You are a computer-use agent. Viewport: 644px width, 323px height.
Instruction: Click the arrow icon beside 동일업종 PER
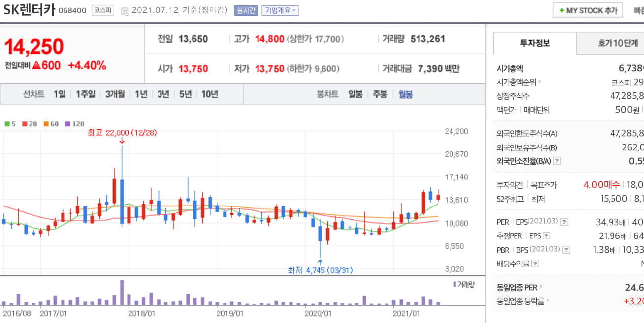[541, 287]
